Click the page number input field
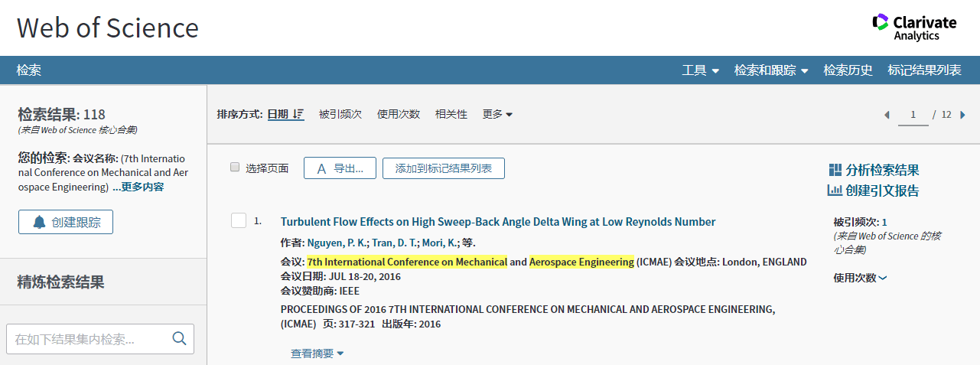The width and height of the screenshot is (980, 365). [913, 115]
